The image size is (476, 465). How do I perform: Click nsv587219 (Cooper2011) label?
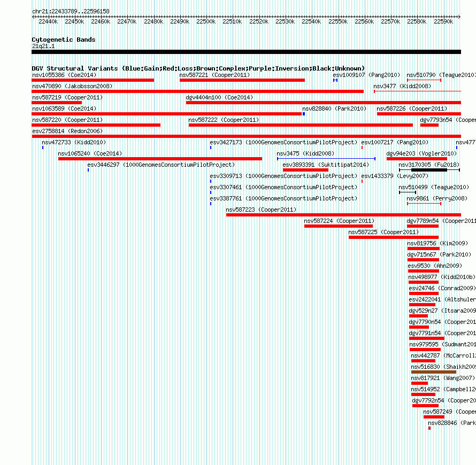[67, 97]
